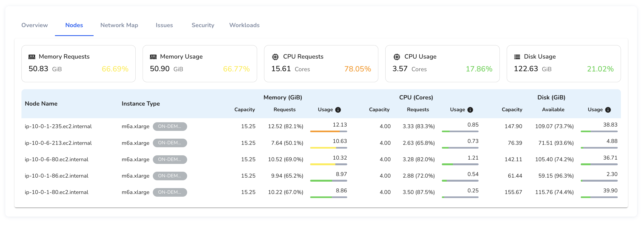Viewport: 644px width, 230px height.
Task: Click the Instance Type column header
Action: click(x=140, y=104)
